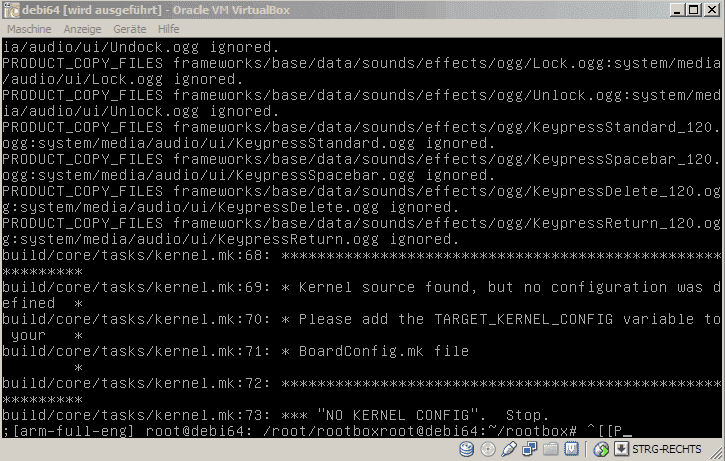The image size is (725, 461).
Task: Click the VirtualBox window icon in title bar
Action: [11, 10]
